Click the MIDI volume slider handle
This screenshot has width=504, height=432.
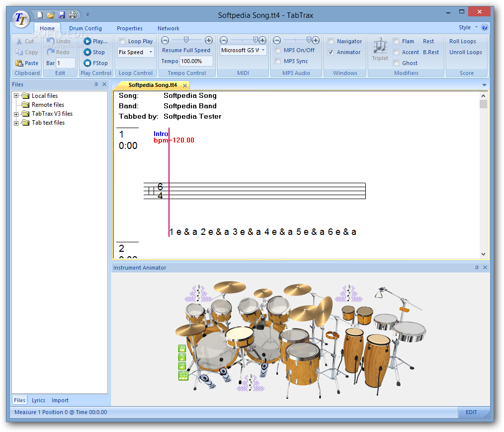(x=255, y=40)
